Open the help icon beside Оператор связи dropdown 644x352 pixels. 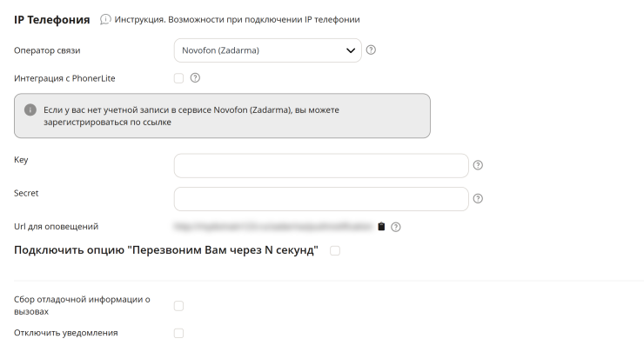371,50
